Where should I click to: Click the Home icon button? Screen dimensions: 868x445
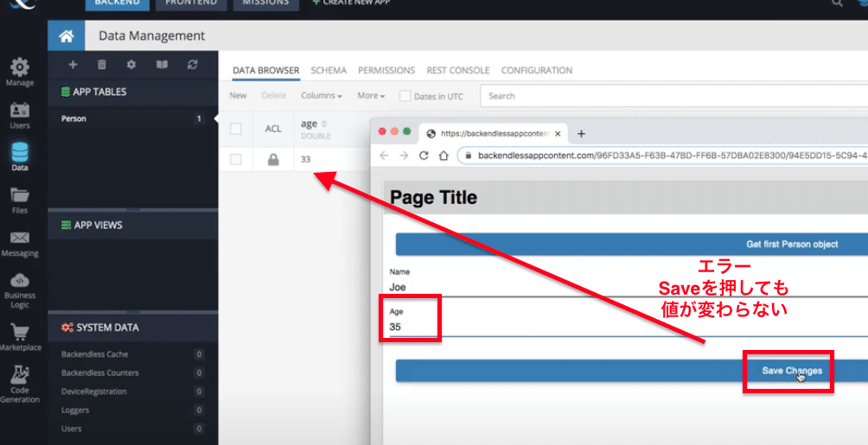[67, 36]
